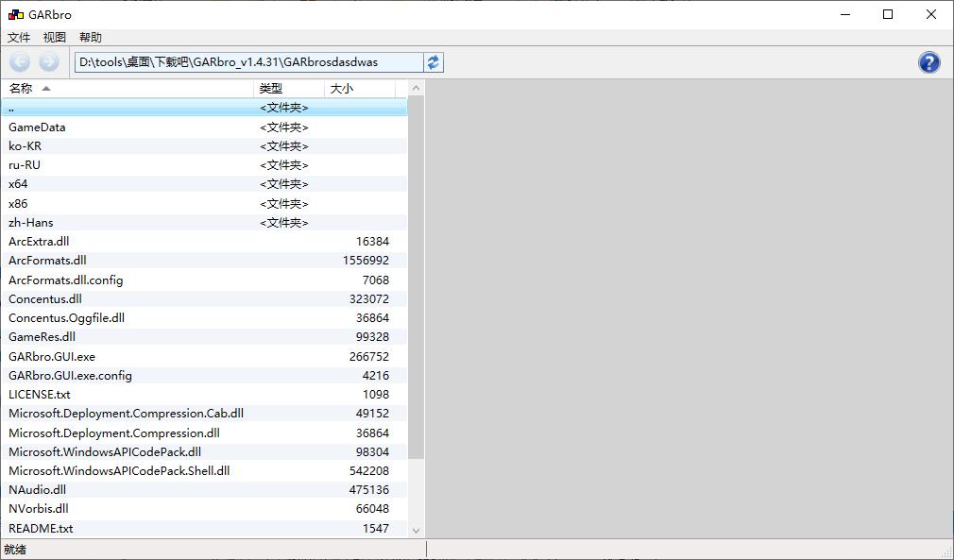
Task: Minimize the GARbro window
Action: pos(845,14)
